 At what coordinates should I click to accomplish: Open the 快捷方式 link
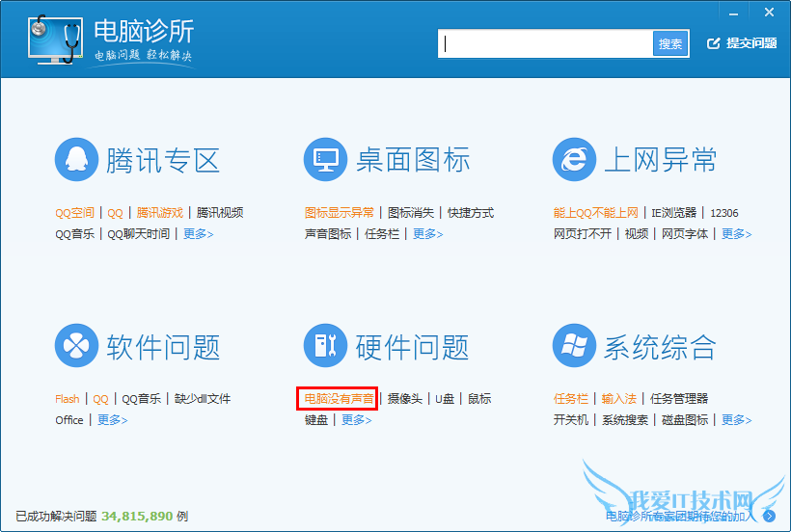point(471,213)
